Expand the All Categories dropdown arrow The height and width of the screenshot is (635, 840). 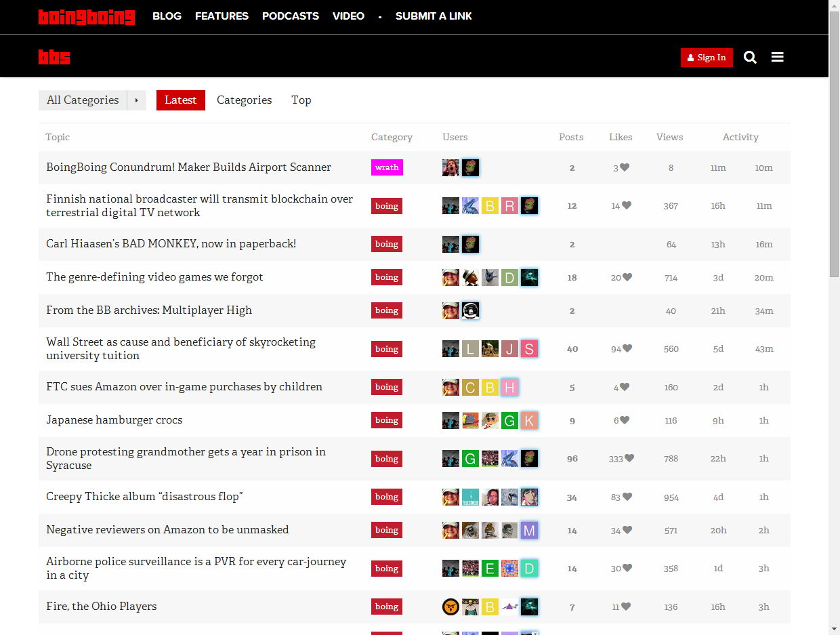(136, 100)
